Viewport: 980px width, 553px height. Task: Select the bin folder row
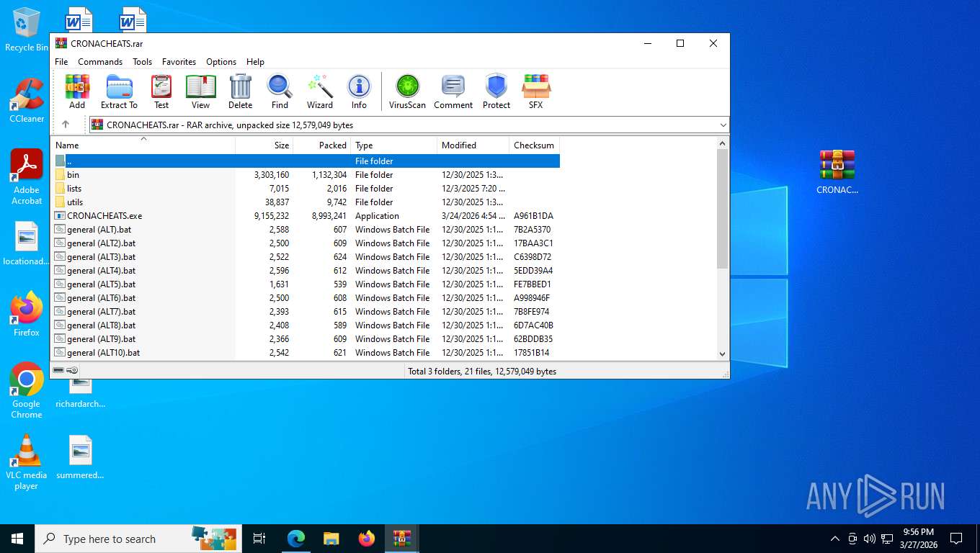point(305,175)
